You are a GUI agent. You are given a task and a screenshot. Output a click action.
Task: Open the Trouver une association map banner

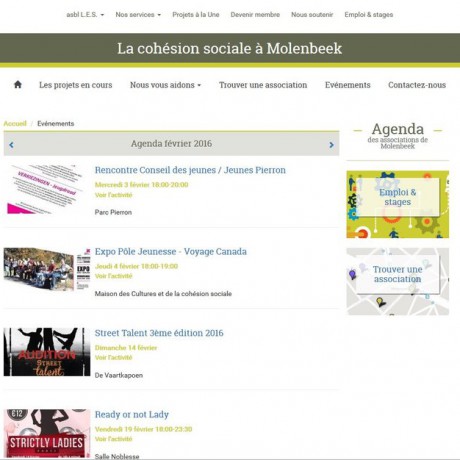[x=398, y=281]
